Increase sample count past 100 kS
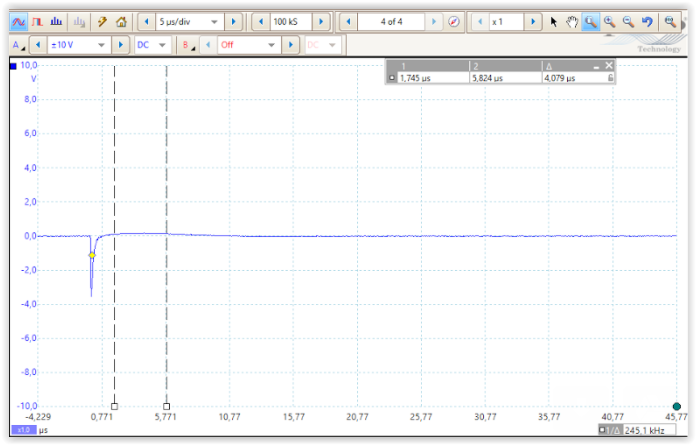 pyautogui.click(x=318, y=21)
